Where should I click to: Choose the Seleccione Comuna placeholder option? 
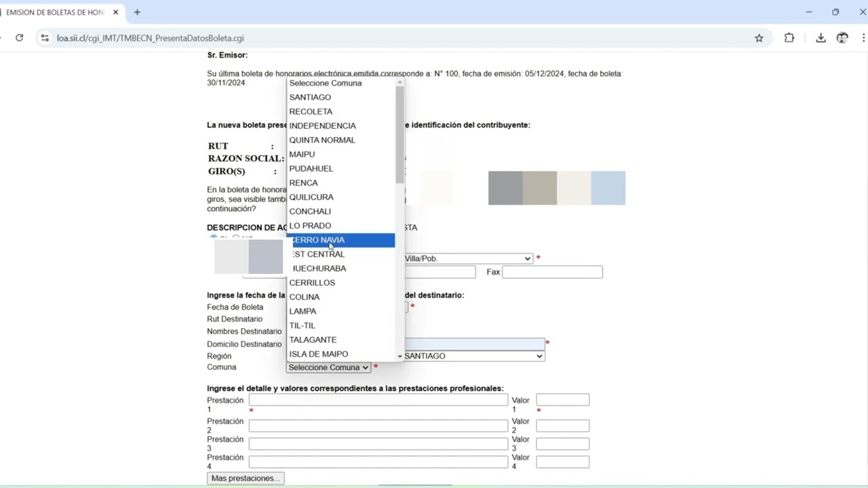point(341,83)
